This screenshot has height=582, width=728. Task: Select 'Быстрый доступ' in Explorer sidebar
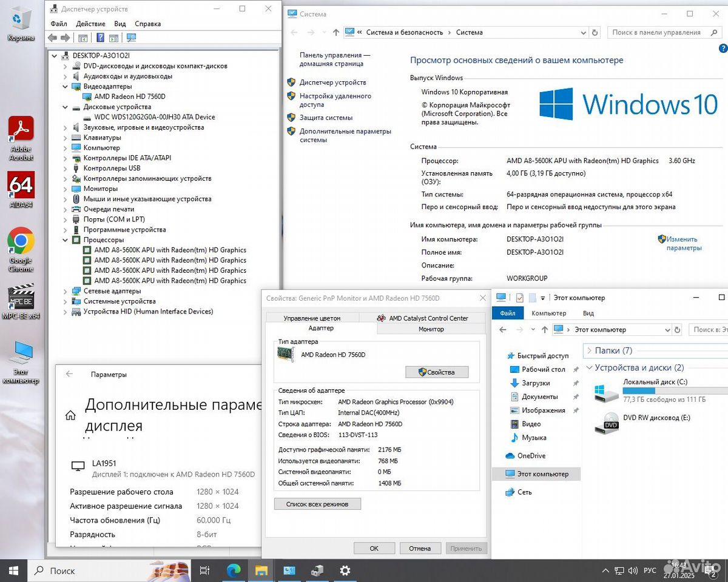tap(537, 356)
